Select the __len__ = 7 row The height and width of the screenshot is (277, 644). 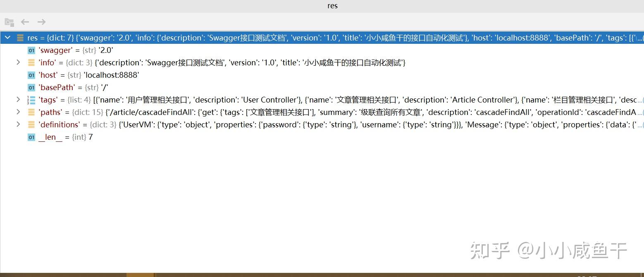point(322,137)
